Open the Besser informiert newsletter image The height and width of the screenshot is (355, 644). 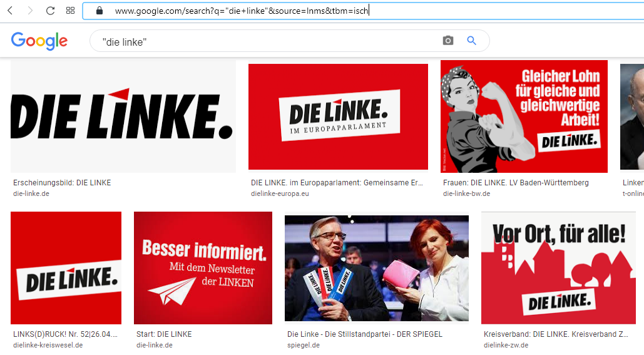203,268
